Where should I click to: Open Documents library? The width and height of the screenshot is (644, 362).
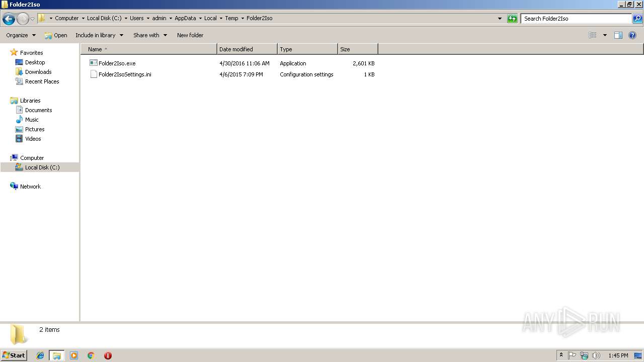pos(38,110)
